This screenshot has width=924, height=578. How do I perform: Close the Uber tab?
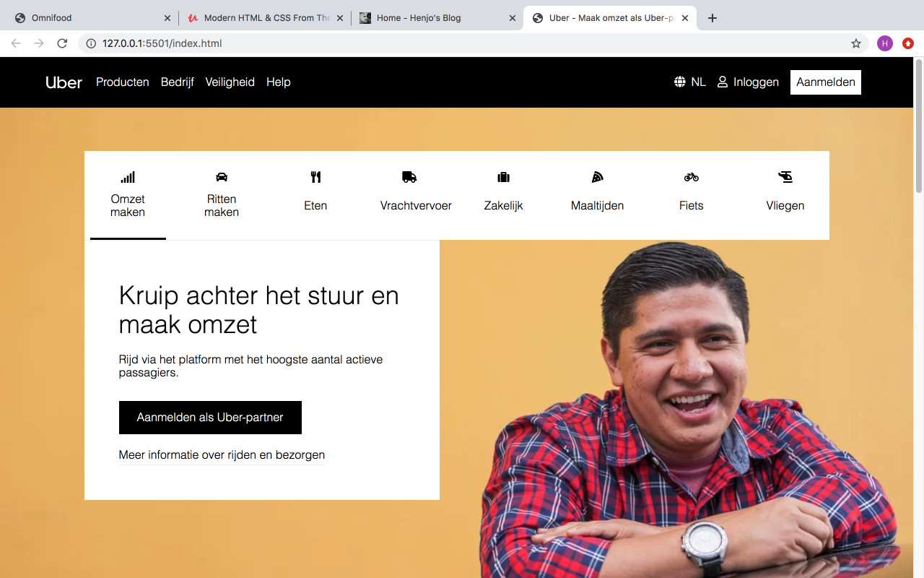[x=685, y=18]
